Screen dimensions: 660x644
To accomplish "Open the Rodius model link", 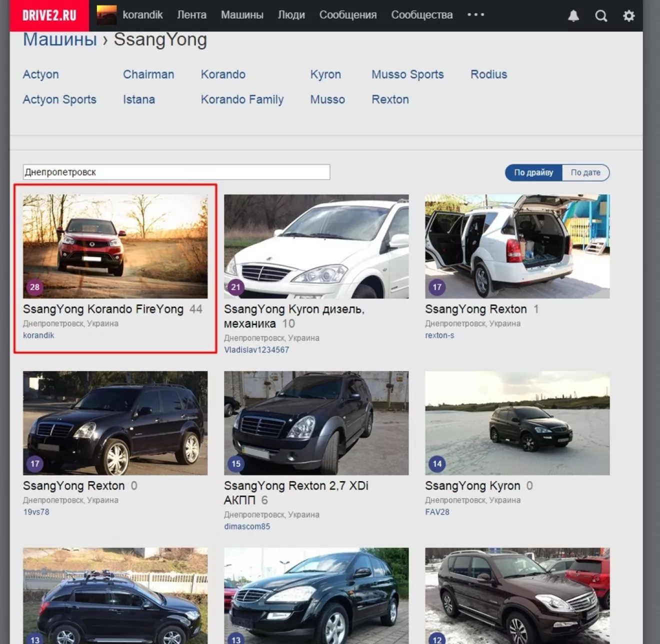I will pos(488,74).
